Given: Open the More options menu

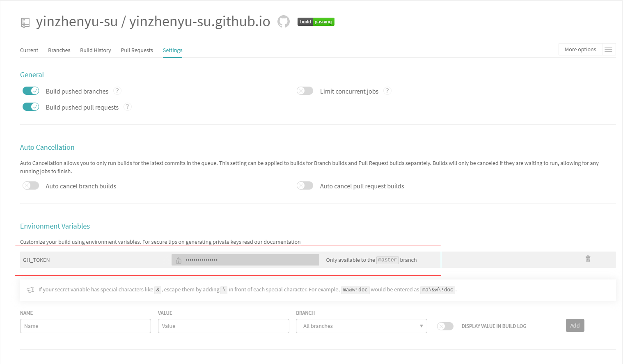Looking at the screenshot, I should [x=580, y=49].
